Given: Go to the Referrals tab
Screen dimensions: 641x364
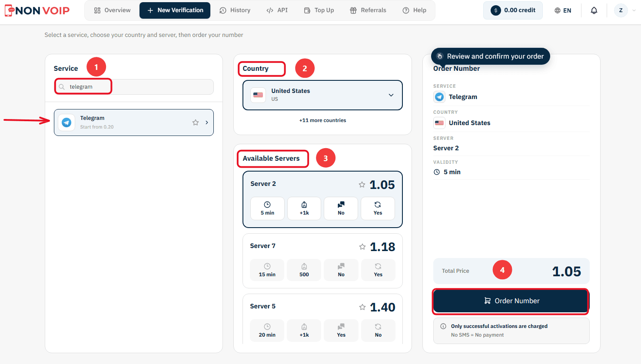Looking at the screenshot, I should coord(368,10).
